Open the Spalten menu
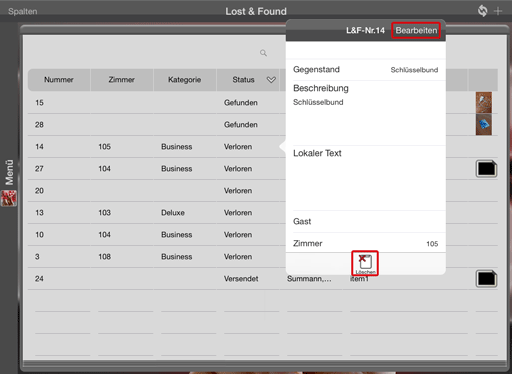Viewport: 512px width, 374px height. tap(23, 11)
